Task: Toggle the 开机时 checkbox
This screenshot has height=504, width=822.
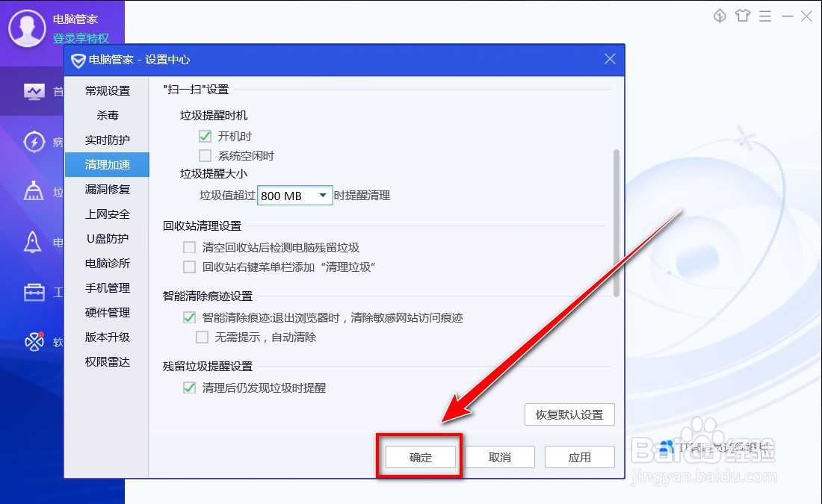Action: tap(205, 136)
